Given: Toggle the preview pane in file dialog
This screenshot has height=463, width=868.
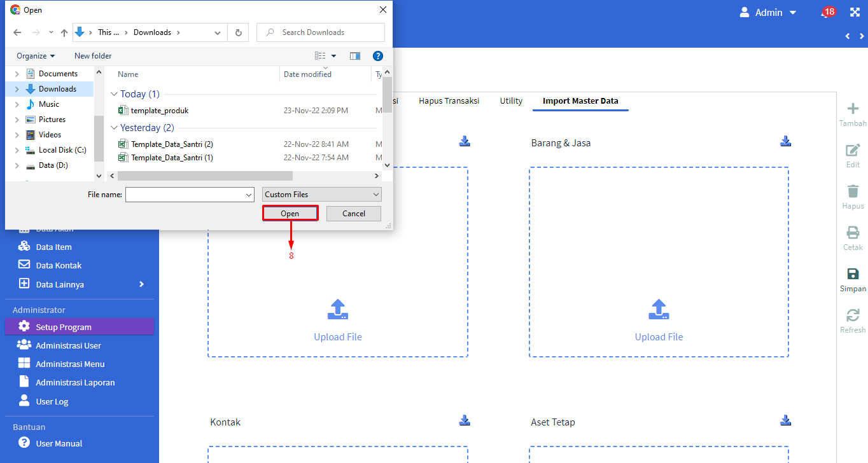Looking at the screenshot, I should point(355,56).
